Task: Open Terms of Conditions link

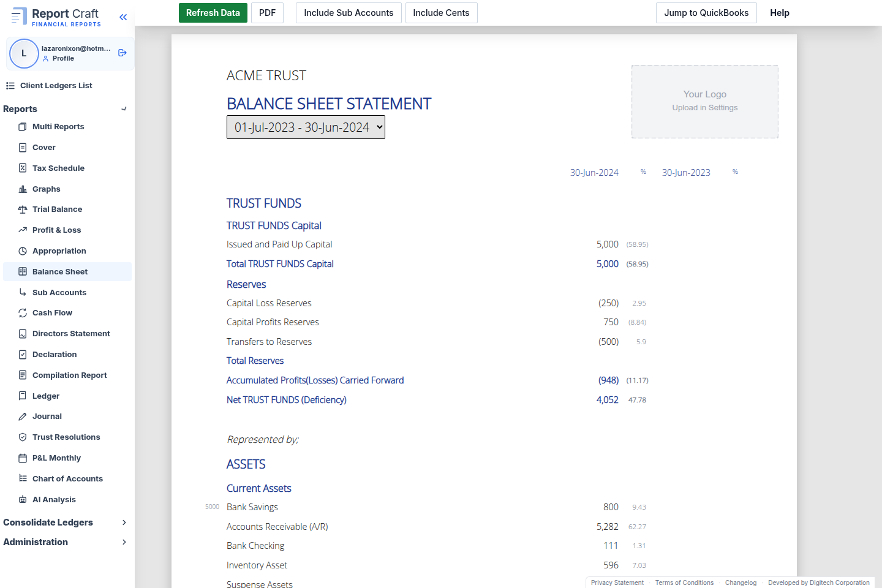Action: [684, 582]
